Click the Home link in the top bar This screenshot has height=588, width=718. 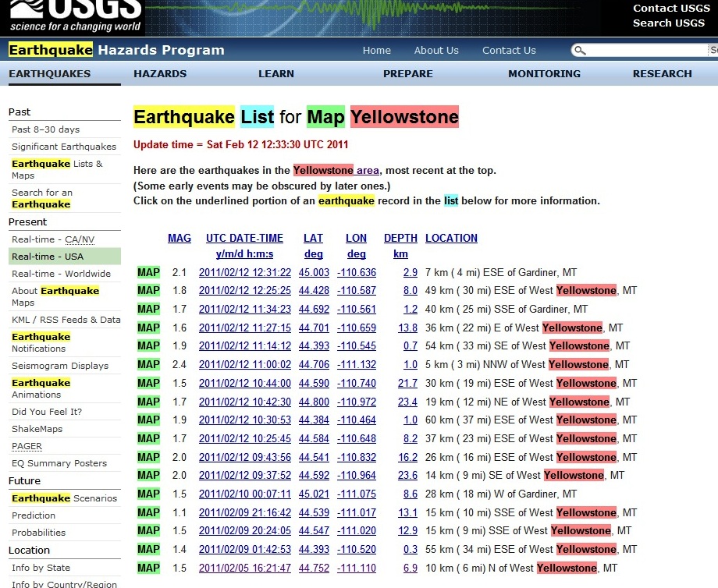coord(377,51)
